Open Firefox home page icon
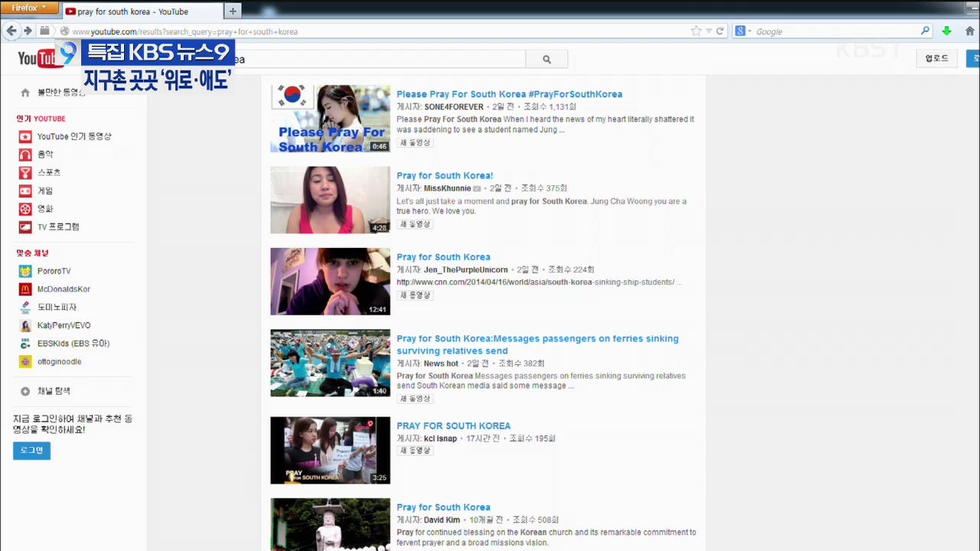Viewport: 980px width, 551px height. (x=971, y=31)
